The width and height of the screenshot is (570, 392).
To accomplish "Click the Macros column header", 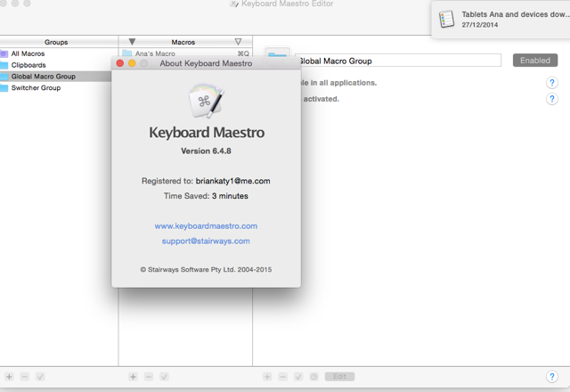I will click(x=183, y=42).
